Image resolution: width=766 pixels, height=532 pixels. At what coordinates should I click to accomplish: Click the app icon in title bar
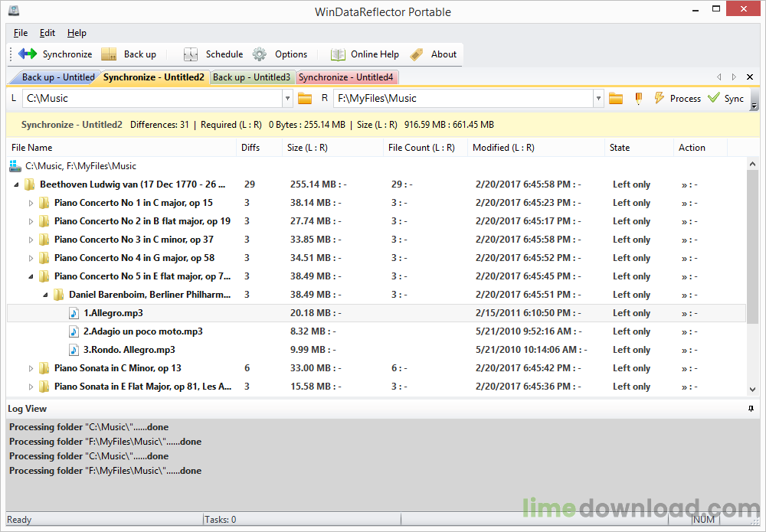14,10
